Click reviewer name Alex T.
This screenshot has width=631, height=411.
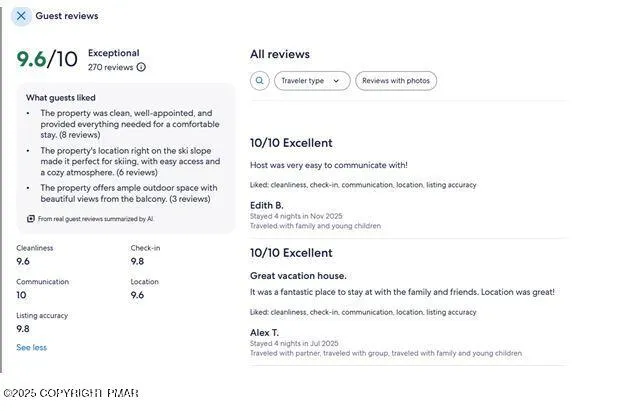pyautogui.click(x=264, y=332)
